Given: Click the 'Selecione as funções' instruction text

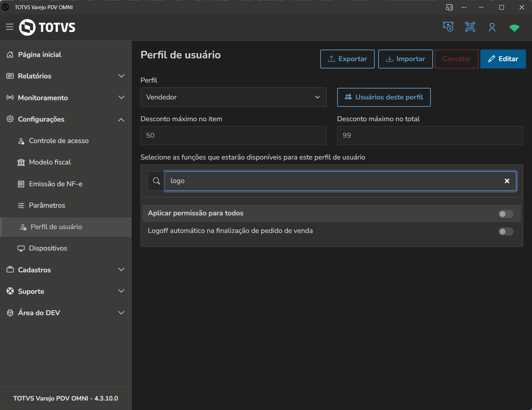Looking at the screenshot, I should click(253, 157).
